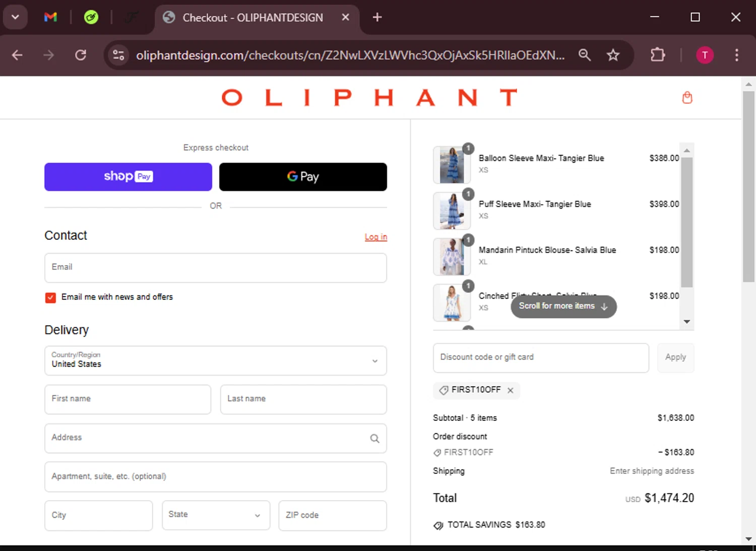Click the cart list scroll down arrow
Viewport: 756px width, 551px height.
(x=687, y=322)
